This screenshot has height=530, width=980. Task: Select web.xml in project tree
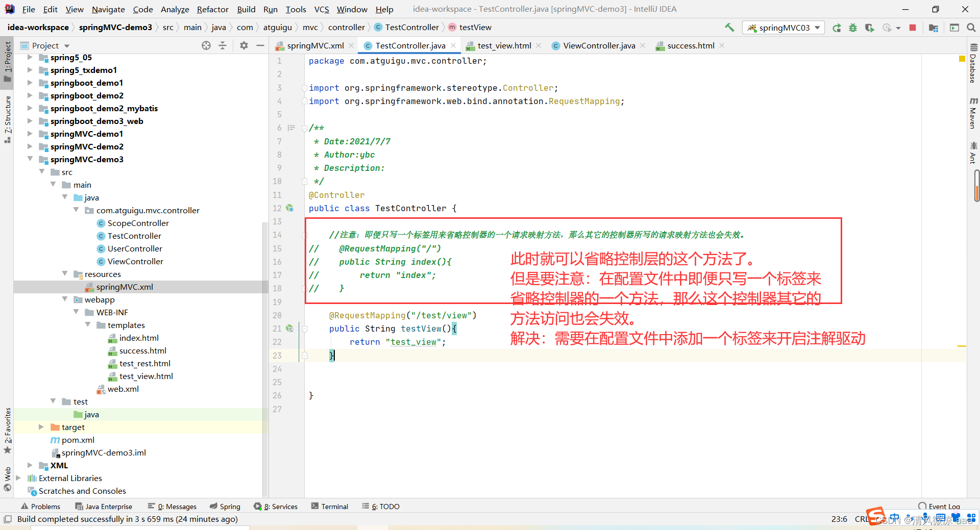118,389
